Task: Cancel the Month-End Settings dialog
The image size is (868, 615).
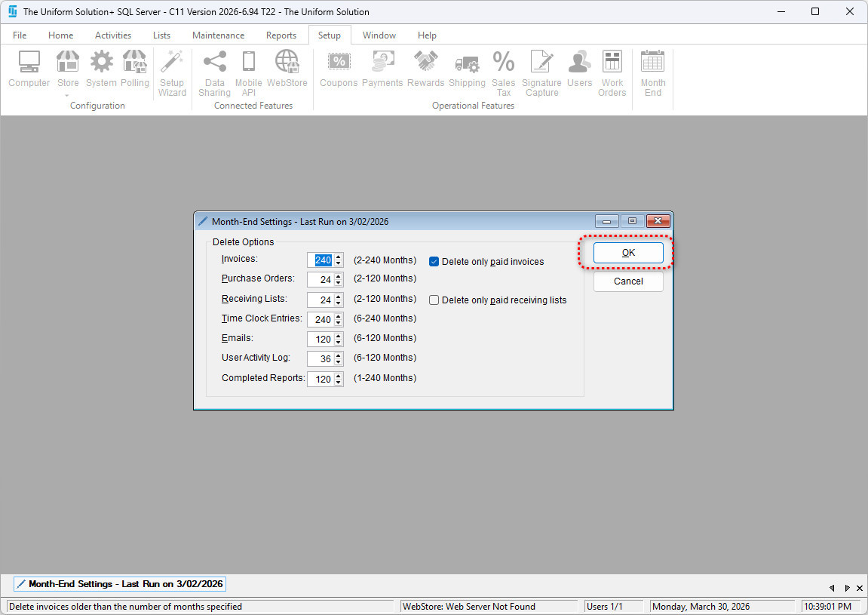Action: (628, 281)
